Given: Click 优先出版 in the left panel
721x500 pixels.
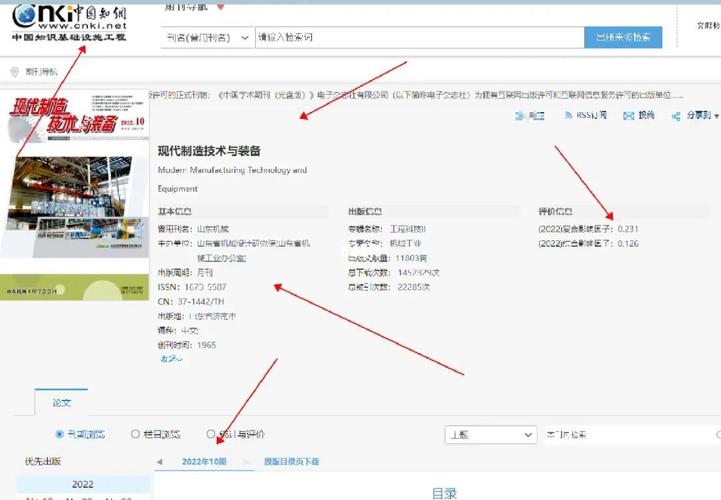Looking at the screenshot, I should point(43,461).
